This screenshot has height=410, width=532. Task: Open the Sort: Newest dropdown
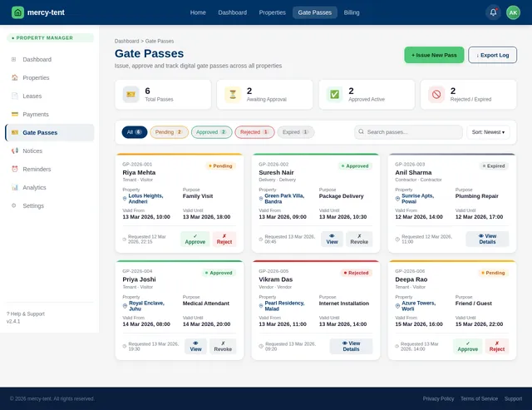(488, 132)
